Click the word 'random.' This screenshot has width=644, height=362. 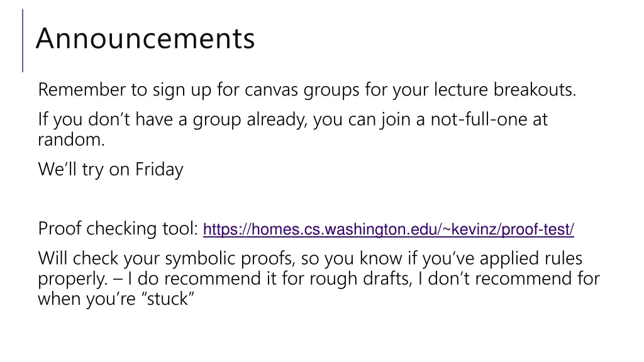pos(72,140)
